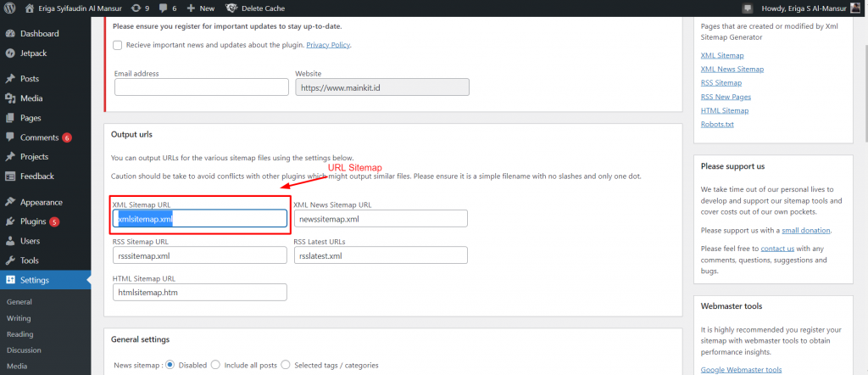868x375 pixels.
Task: Choose Selected tags / categories option
Action: [x=287, y=366]
